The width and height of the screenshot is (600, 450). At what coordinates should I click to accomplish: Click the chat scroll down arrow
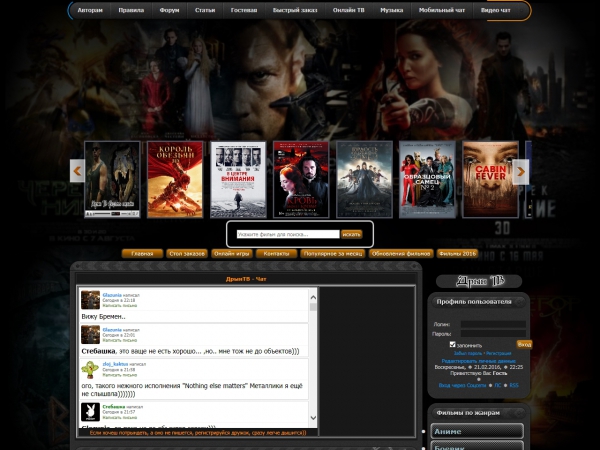(x=313, y=417)
